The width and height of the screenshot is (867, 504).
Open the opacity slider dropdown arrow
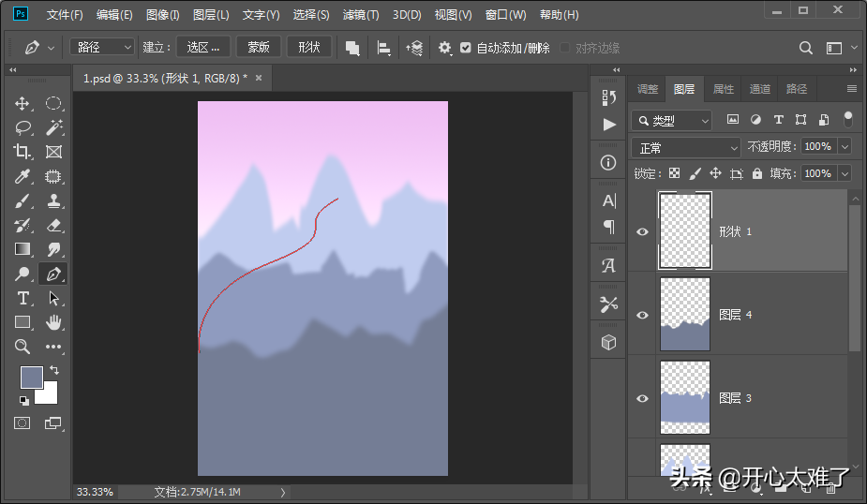point(845,146)
